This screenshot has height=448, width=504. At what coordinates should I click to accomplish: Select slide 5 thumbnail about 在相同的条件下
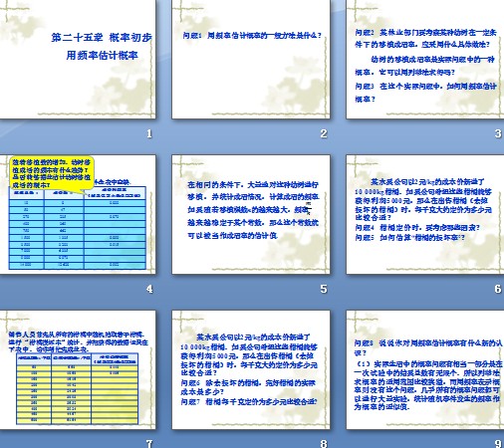point(251,214)
